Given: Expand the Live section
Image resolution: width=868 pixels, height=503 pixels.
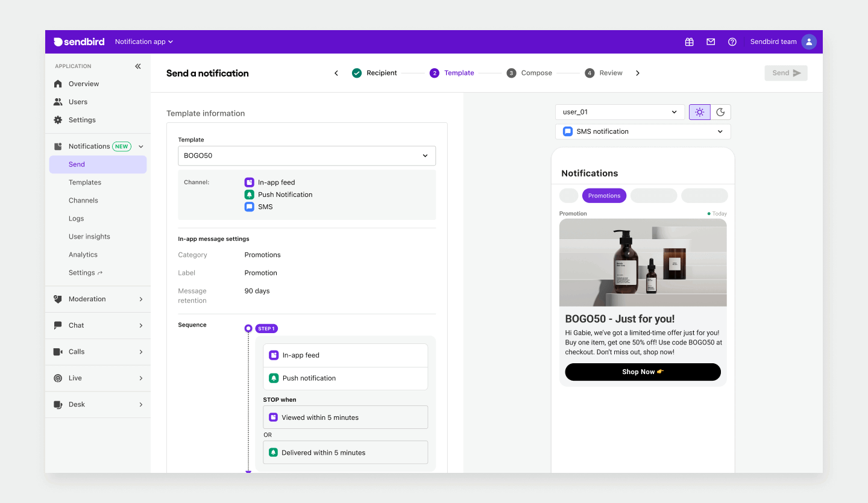Looking at the screenshot, I should pos(141,378).
